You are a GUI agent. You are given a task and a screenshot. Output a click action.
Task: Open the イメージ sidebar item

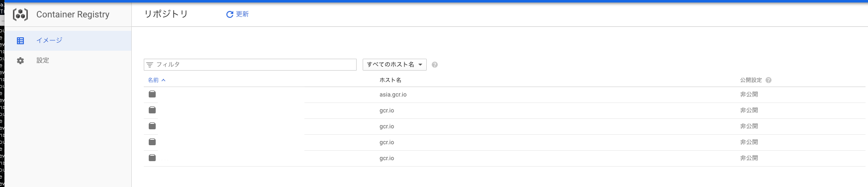pos(68,40)
